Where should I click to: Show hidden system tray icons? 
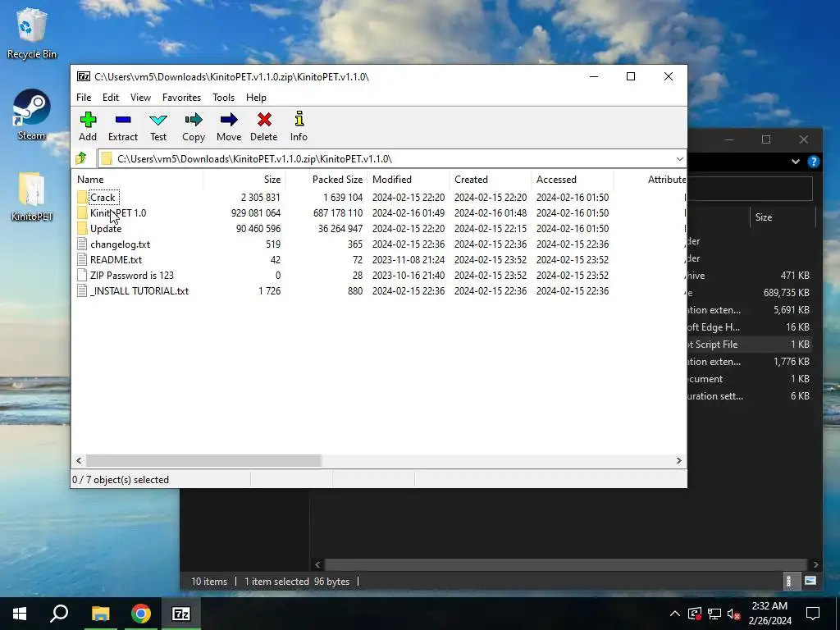click(675, 614)
